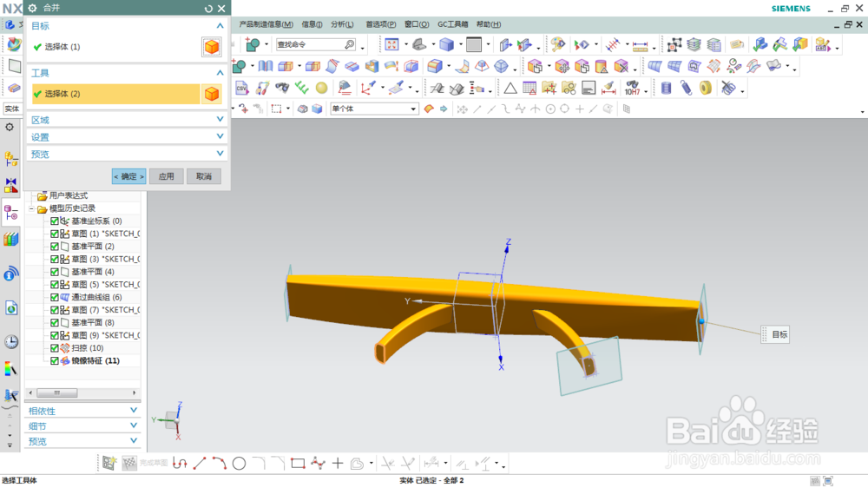Collapse the 模型历史记录 tree node
This screenshot has width=868, height=488.
coord(31,208)
